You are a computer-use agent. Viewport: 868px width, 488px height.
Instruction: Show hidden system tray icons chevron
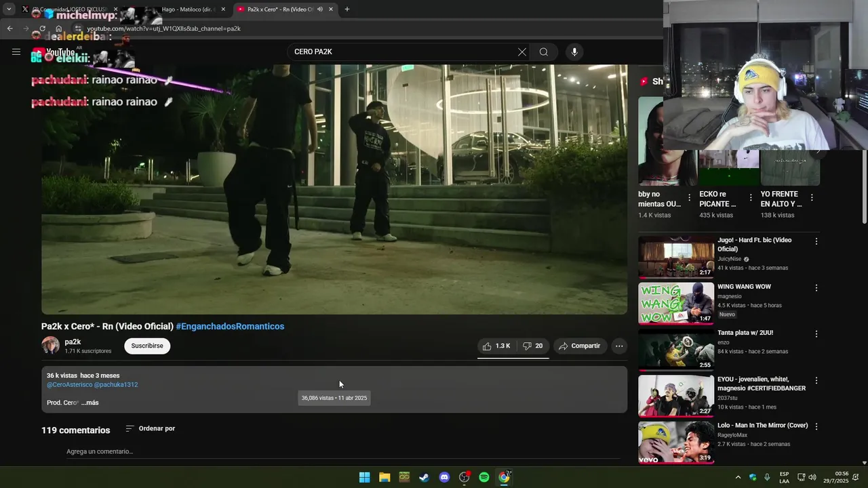click(x=738, y=477)
